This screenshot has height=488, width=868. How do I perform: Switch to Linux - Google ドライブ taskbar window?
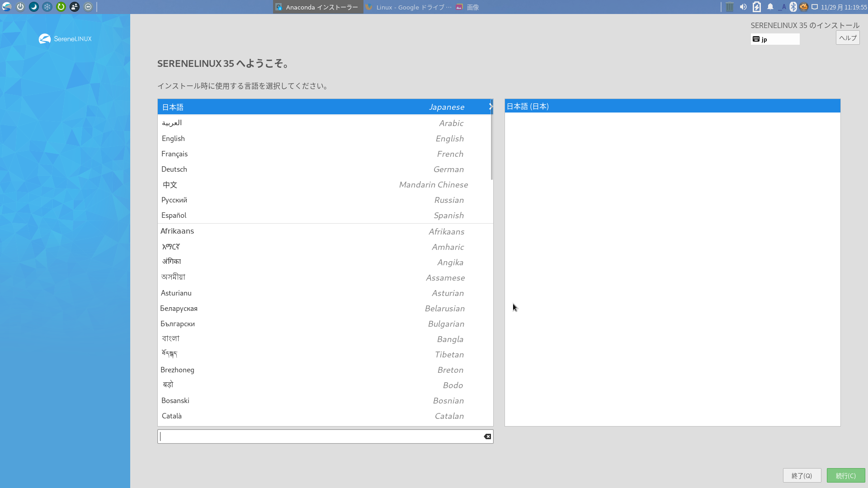[409, 7]
